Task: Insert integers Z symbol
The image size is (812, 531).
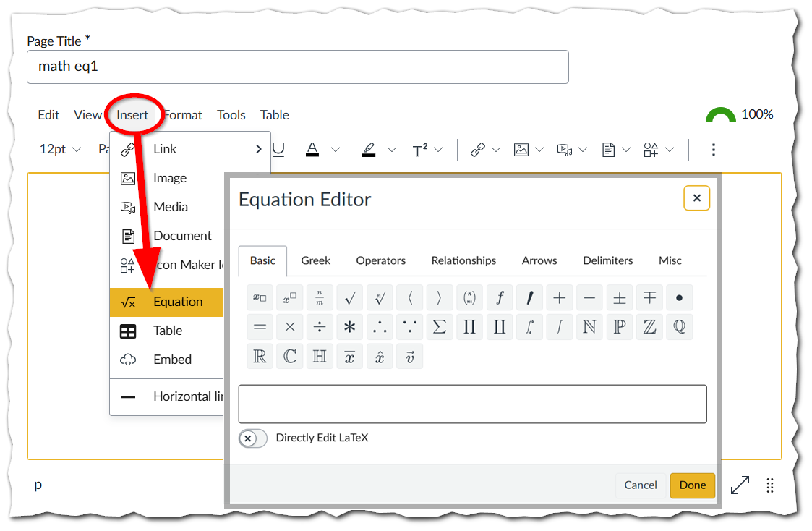Action: click(x=649, y=327)
